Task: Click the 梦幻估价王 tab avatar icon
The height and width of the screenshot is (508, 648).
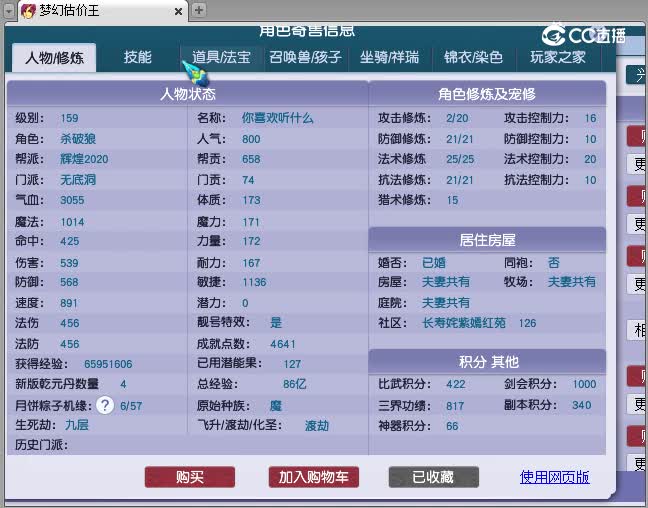Action: (x=28, y=11)
